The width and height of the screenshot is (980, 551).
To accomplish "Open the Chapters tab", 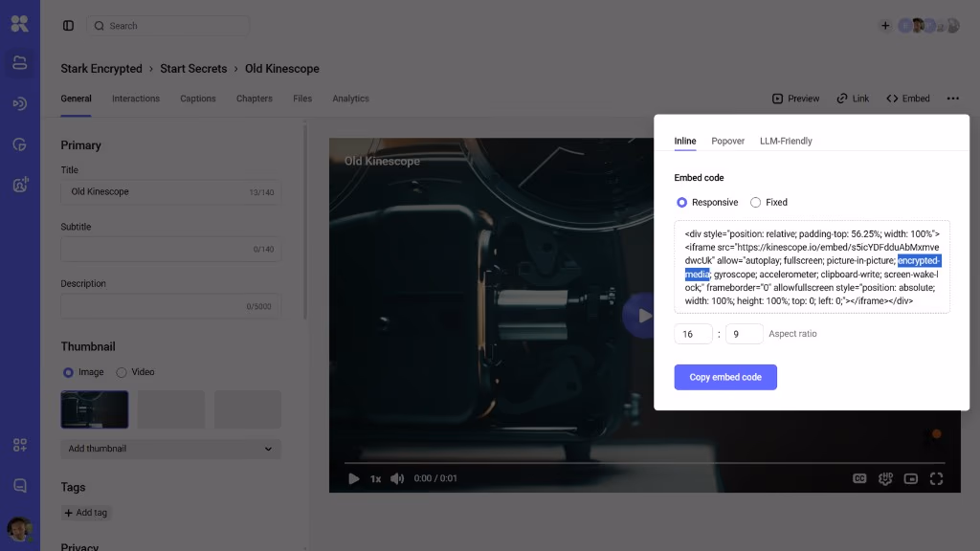I will tap(254, 99).
